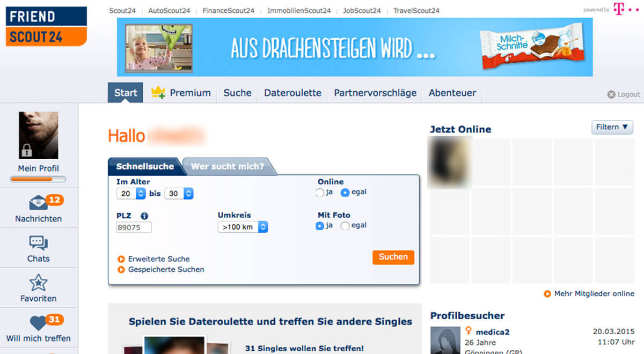Open the Filtern dropdown
Screen dimensions: 644x354
point(612,127)
